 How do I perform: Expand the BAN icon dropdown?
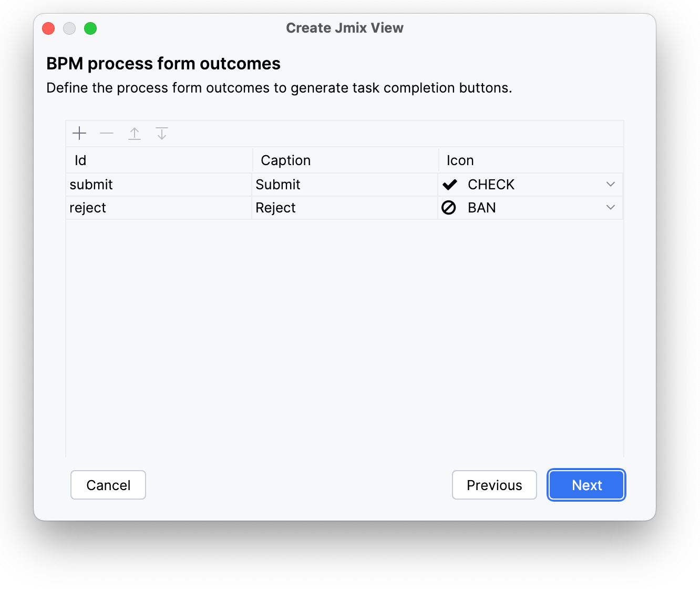tap(610, 208)
